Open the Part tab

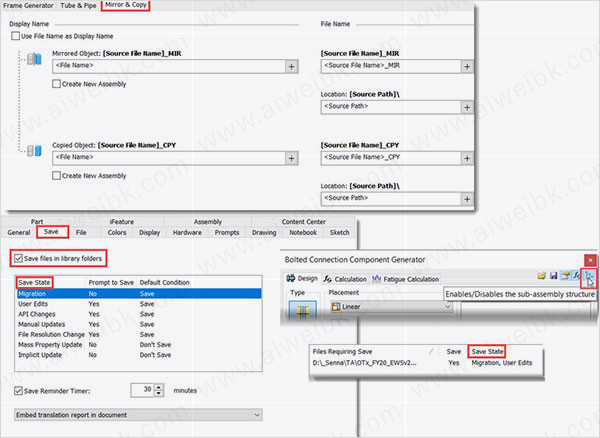click(x=37, y=221)
